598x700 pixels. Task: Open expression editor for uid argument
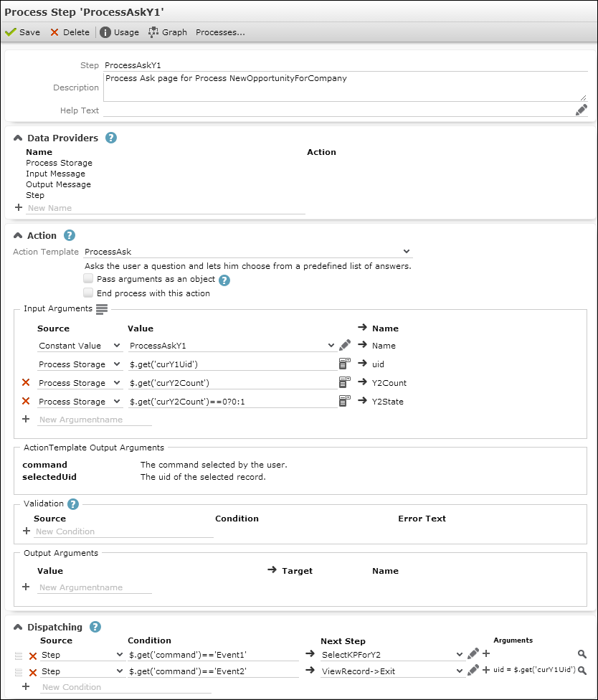pyautogui.click(x=344, y=364)
